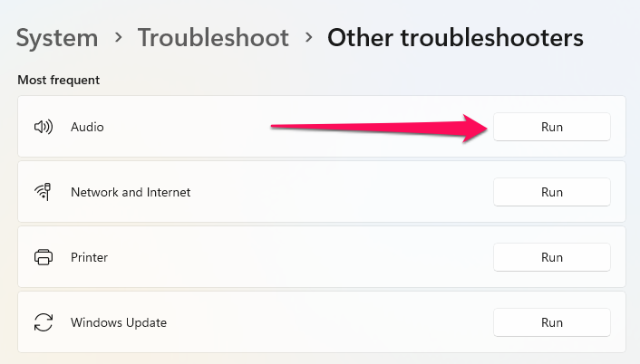Select the Windows Update label
Viewport: 640px width, 364px height.
click(119, 322)
